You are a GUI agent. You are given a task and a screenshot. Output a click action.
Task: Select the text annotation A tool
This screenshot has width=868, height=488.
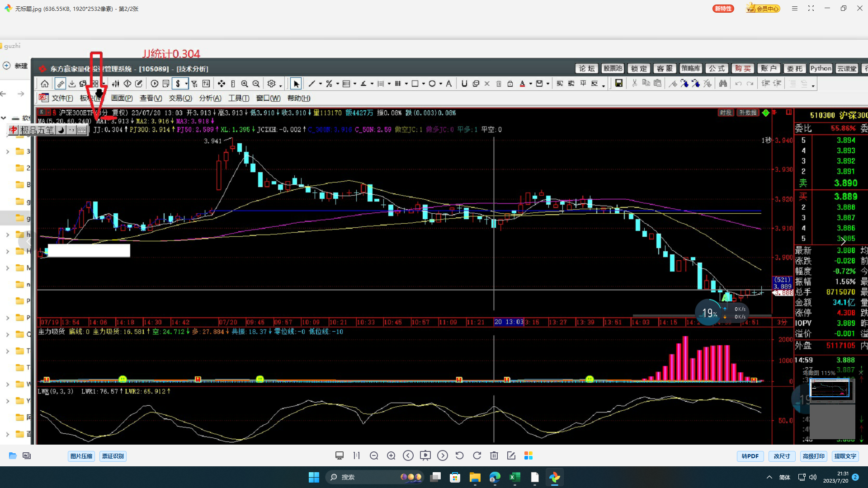pyautogui.click(x=448, y=84)
